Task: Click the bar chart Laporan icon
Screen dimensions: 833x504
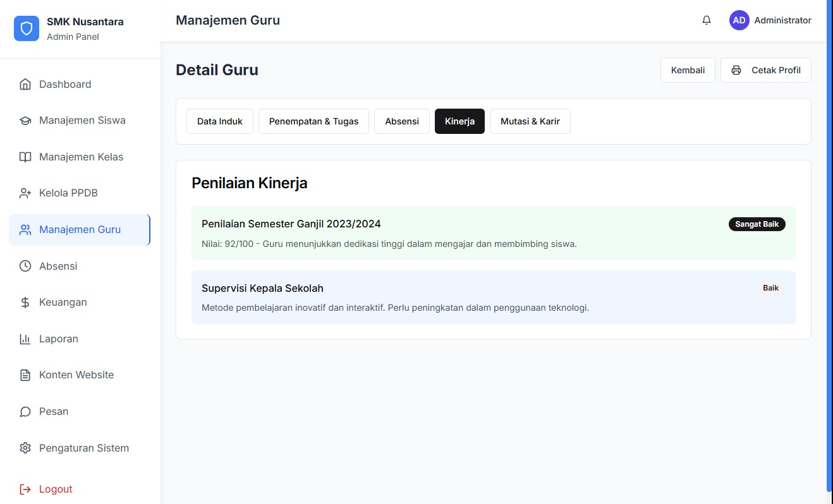Action: pyautogui.click(x=25, y=339)
